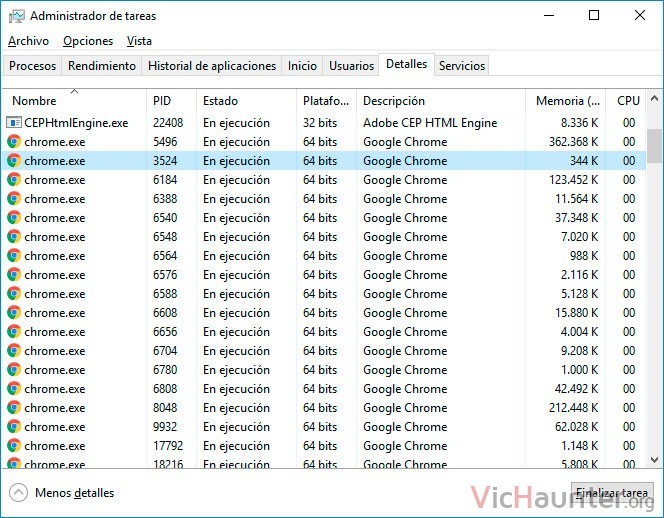Viewport: 664px width, 518px height.
Task: Click memory value 8.336 K
Action: (x=580, y=123)
